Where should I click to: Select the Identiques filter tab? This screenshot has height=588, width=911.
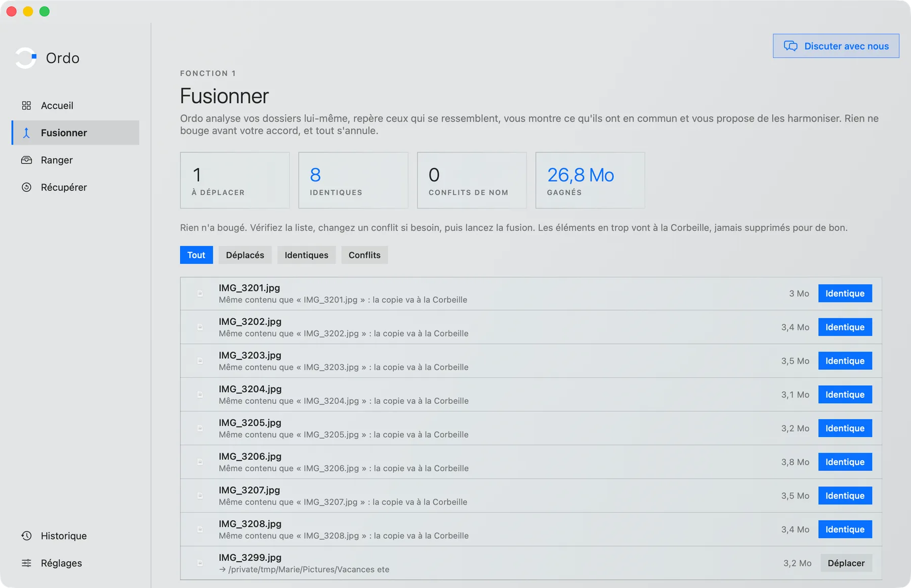306,255
